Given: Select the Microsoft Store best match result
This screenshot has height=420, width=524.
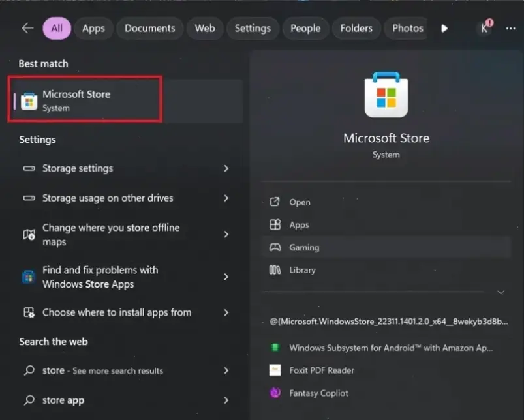Looking at the screenshot, I should [85, 100].
